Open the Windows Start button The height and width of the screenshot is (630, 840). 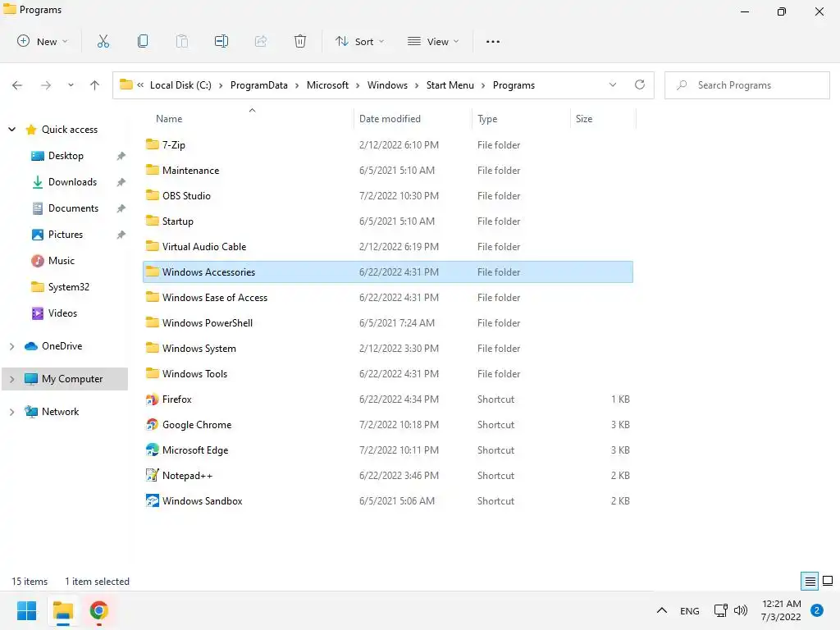click(26, 610)
